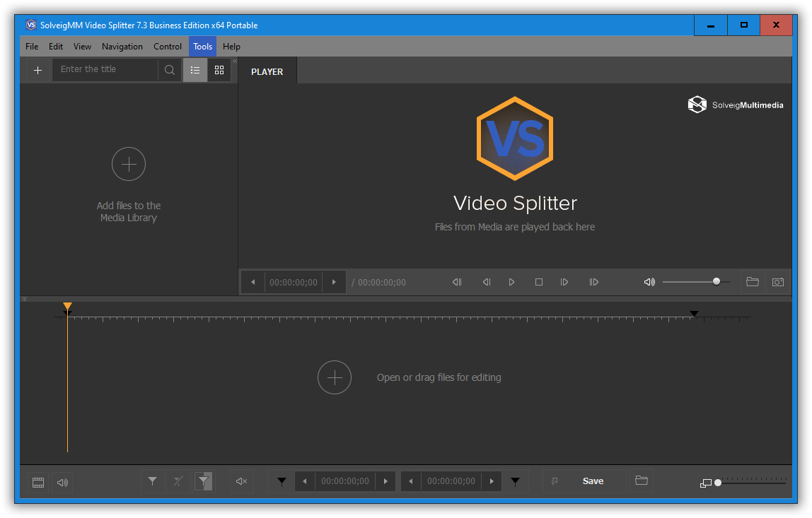Jump to the next key frame

(593, 282)
